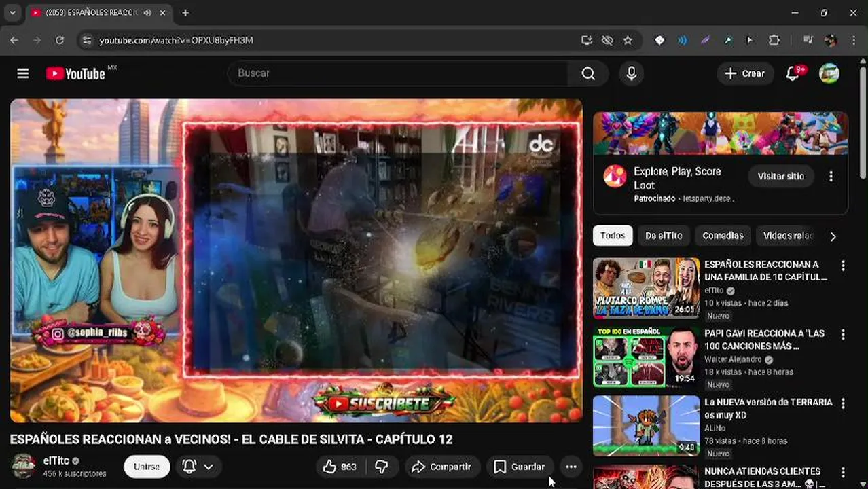Open the tab search dropdown arrow
The height and width of the screenshot is (489, 868).
[x=12, y=13]
